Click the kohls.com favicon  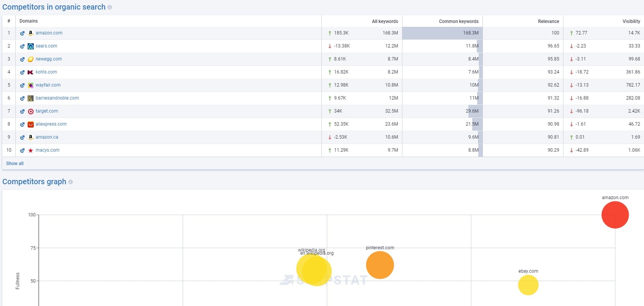pos(31,72)
